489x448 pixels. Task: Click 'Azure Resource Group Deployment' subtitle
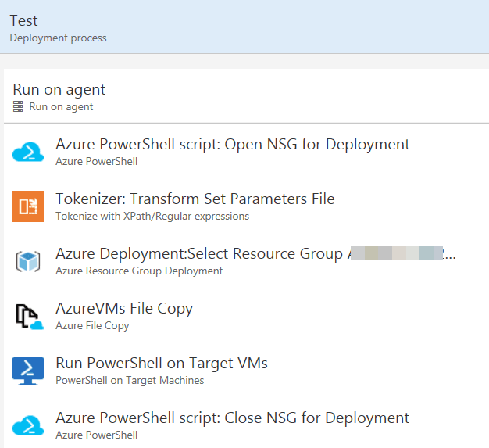139,271
